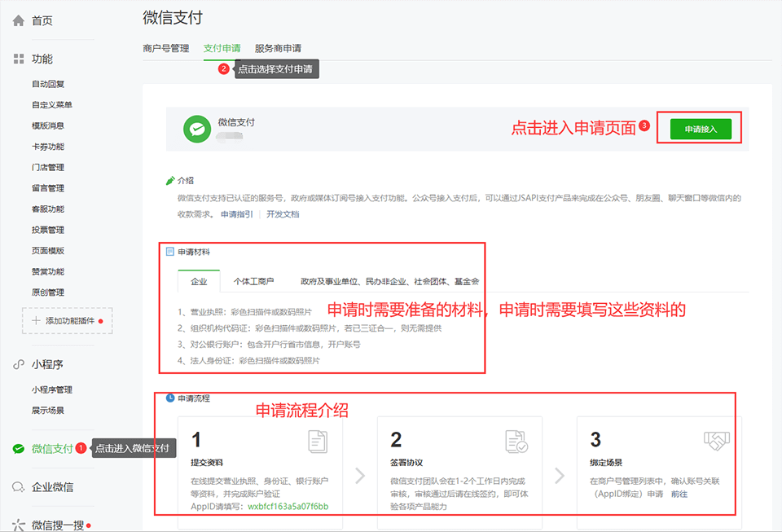Select the 企业 materials tab

point(199,281)
